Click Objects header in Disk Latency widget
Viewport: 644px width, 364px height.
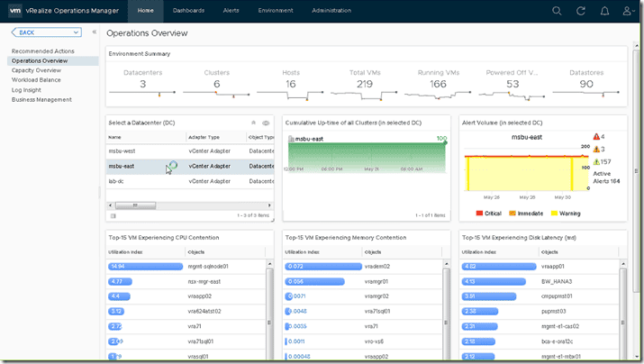549,252
